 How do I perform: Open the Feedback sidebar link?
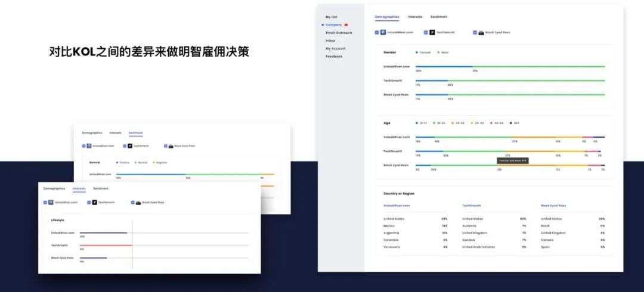[x=333, y=56]
